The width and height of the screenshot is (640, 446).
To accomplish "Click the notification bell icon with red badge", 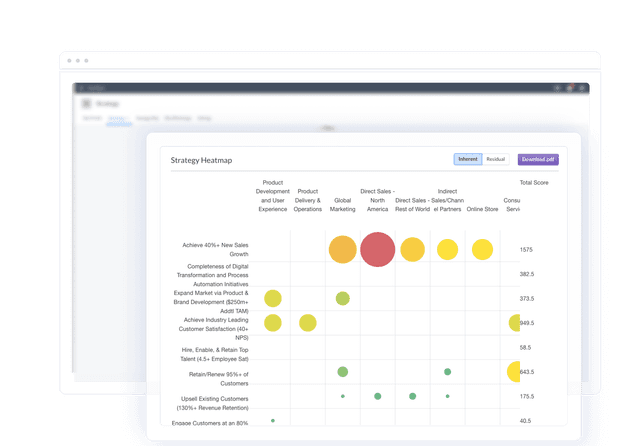I will [570, 88].
